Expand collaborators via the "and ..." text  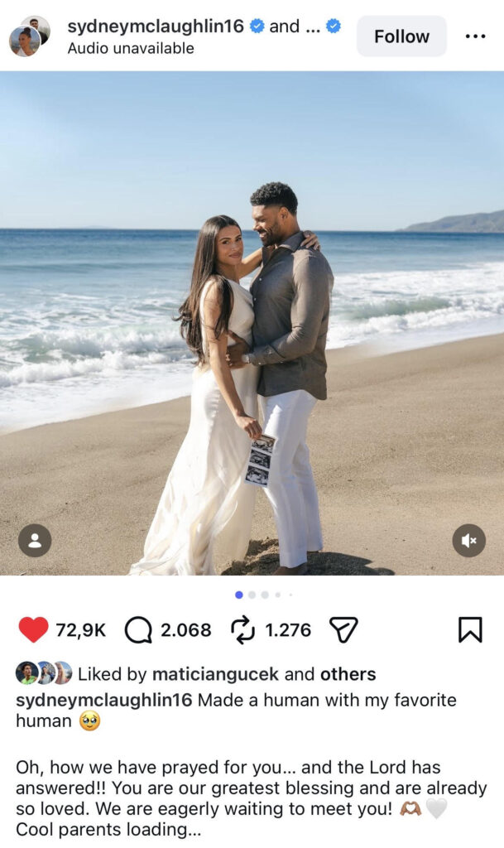(x=295, y=26)
